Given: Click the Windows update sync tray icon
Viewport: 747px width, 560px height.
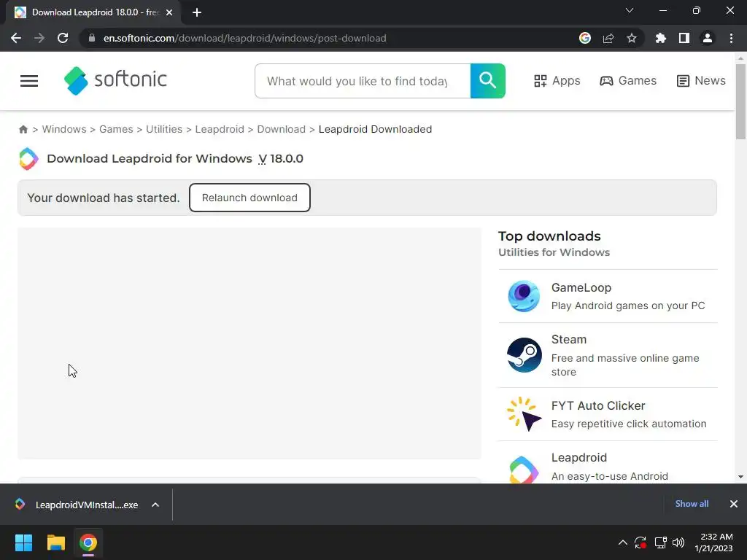Looking at the screenshot, I should (640, 542).
